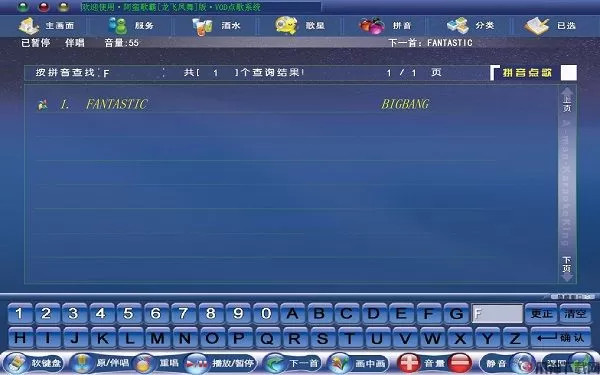The height and width of the screenshot is (375, 600).
Task: Click the red round button in title bar
Action: [44, 7]
